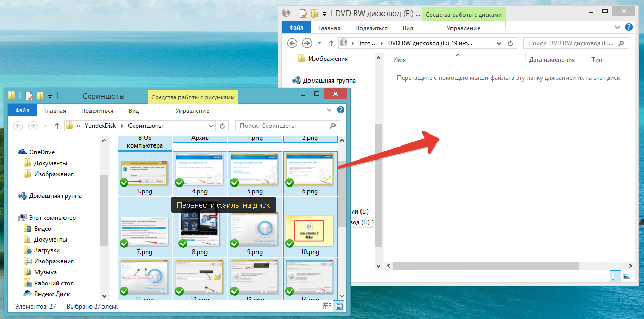Viewport: 644px width, 319px height.
Task: Click Properties icon in Скриншоты title bar
Action: [x=29, y=96]
